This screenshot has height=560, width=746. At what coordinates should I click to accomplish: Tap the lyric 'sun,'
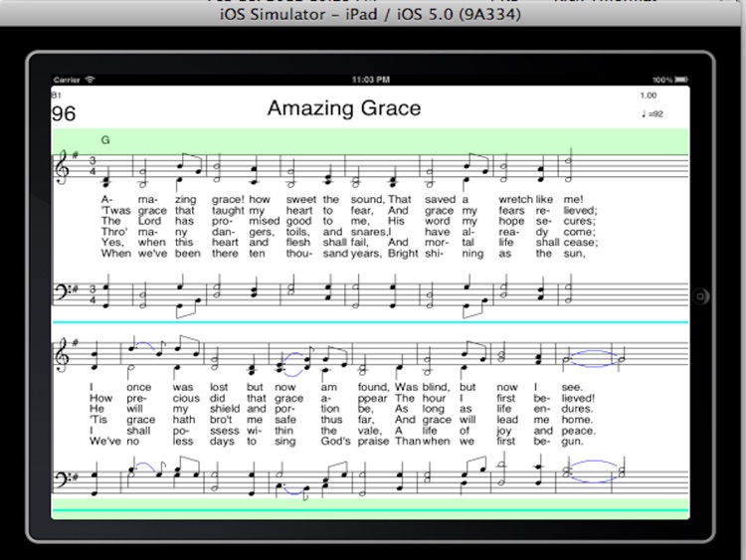click(574, 254)
